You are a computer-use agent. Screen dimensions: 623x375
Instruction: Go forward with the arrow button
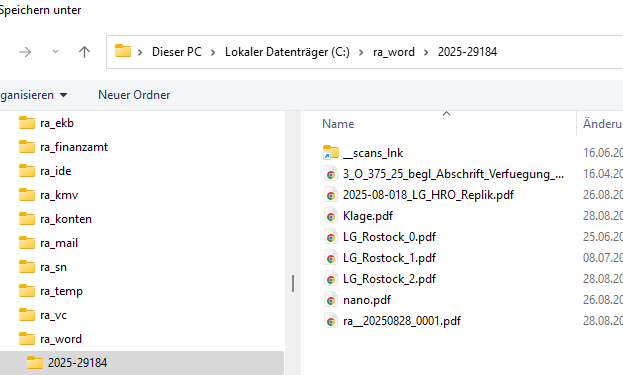tap(25, 52)
